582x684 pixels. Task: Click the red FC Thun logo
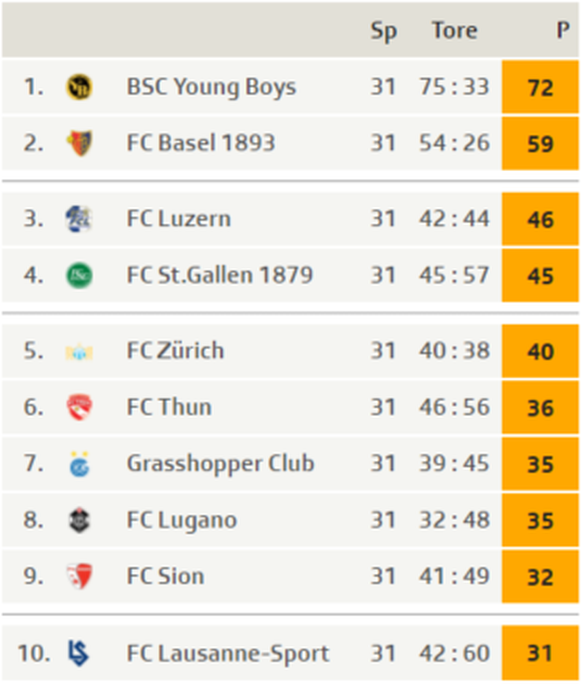point(79,407)
